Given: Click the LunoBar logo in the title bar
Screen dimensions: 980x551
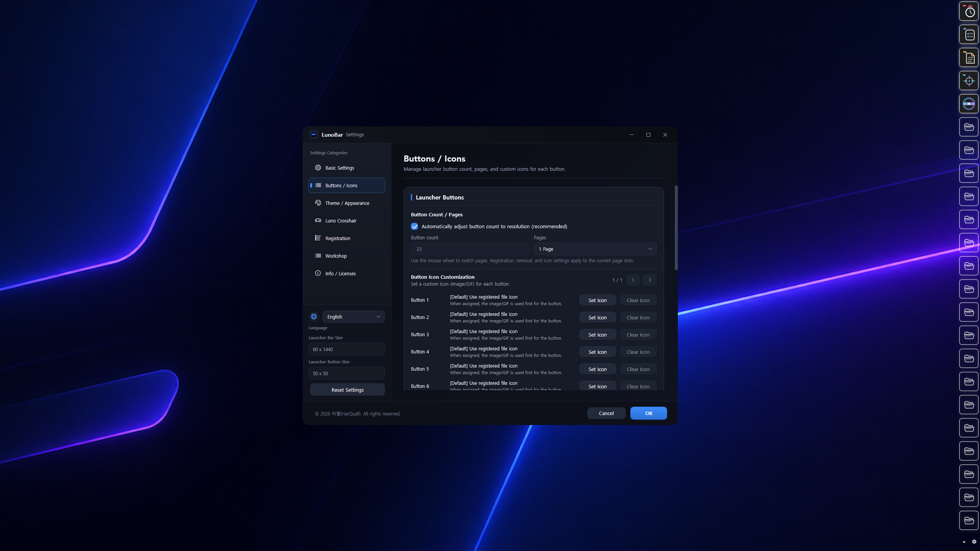Looking at the screenshot, I should tap(314, 134).
